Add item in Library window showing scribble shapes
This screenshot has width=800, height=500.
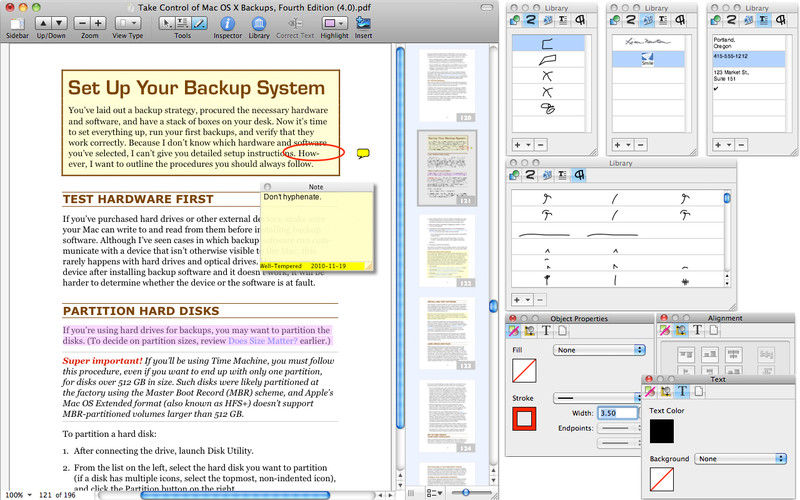pyautogui.click(x=517, y=145)
